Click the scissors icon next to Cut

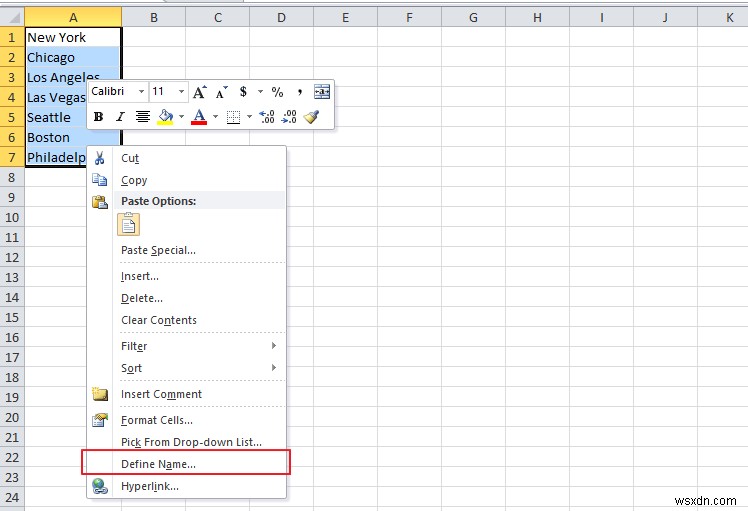(99, 158)
